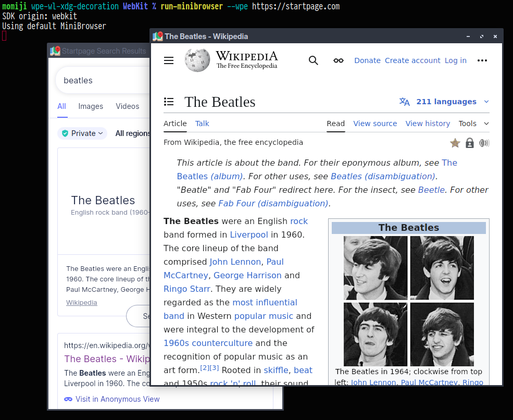This screenshot has height=420, width=513.
Task: Open appearance glasses icon in Wikipedia header
Action: point(339,60)
